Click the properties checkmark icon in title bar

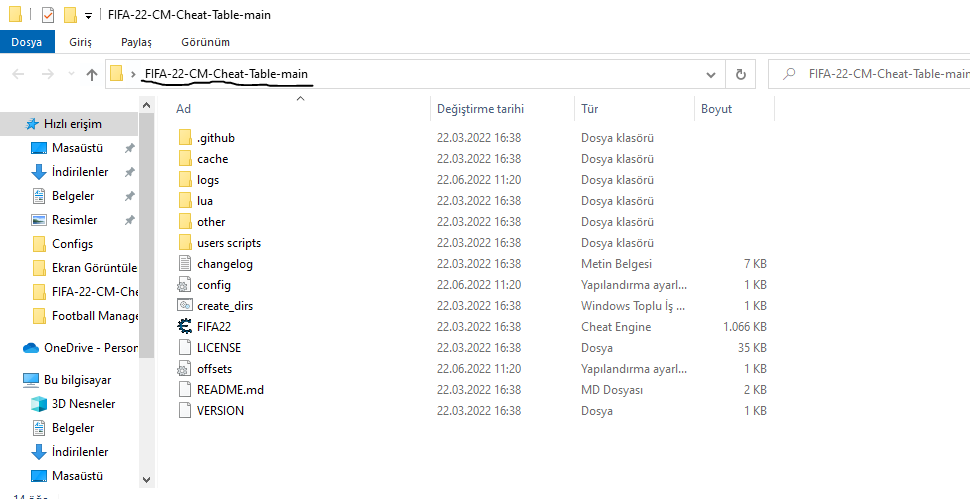48,15
